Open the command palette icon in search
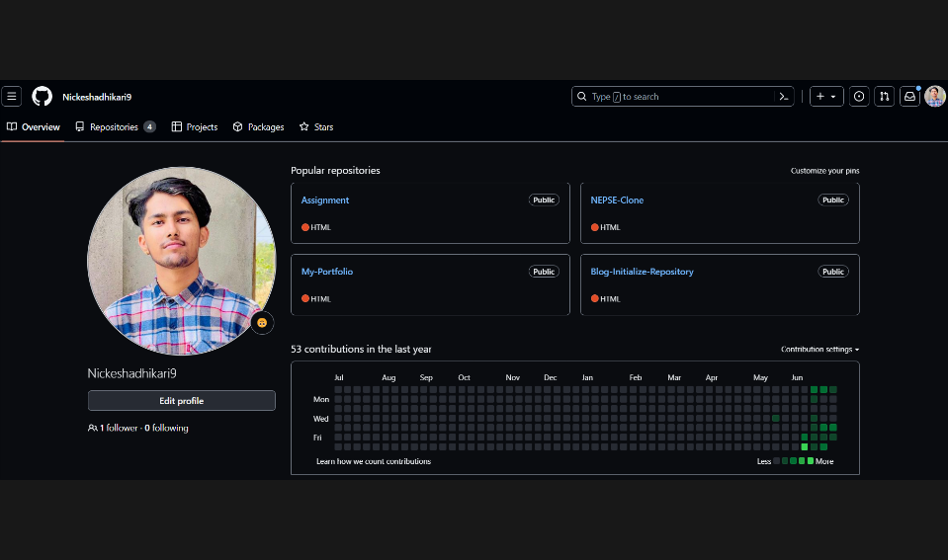948x560 pixels. 783,97
